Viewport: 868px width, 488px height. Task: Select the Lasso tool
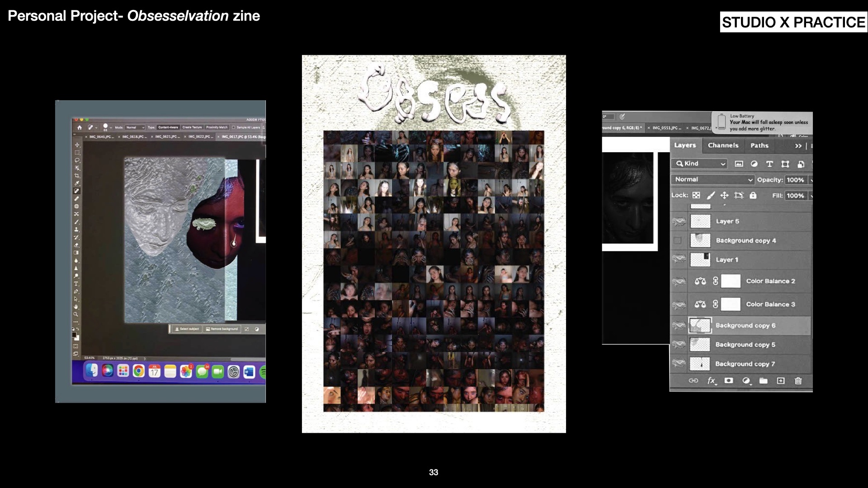tap(77, 160)
